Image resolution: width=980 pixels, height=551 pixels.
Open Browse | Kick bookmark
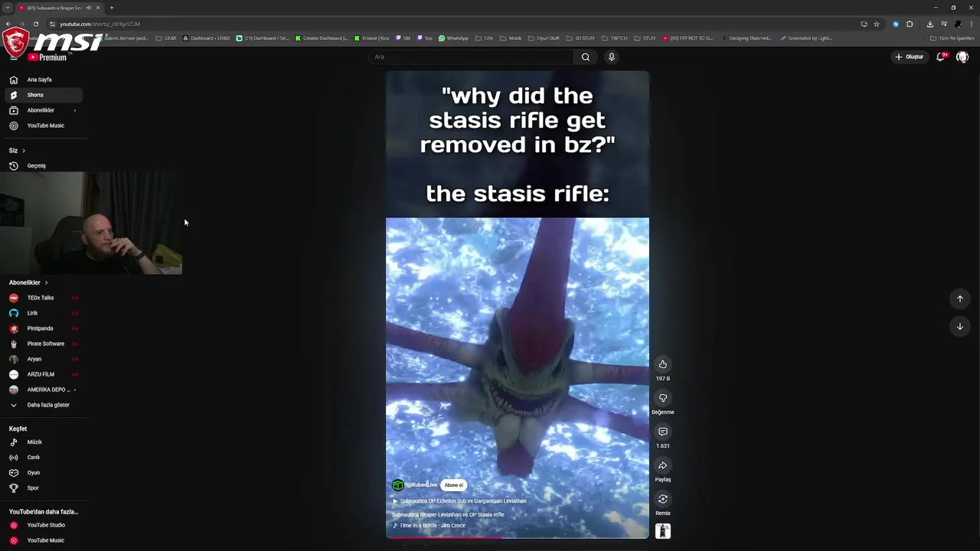372,38
